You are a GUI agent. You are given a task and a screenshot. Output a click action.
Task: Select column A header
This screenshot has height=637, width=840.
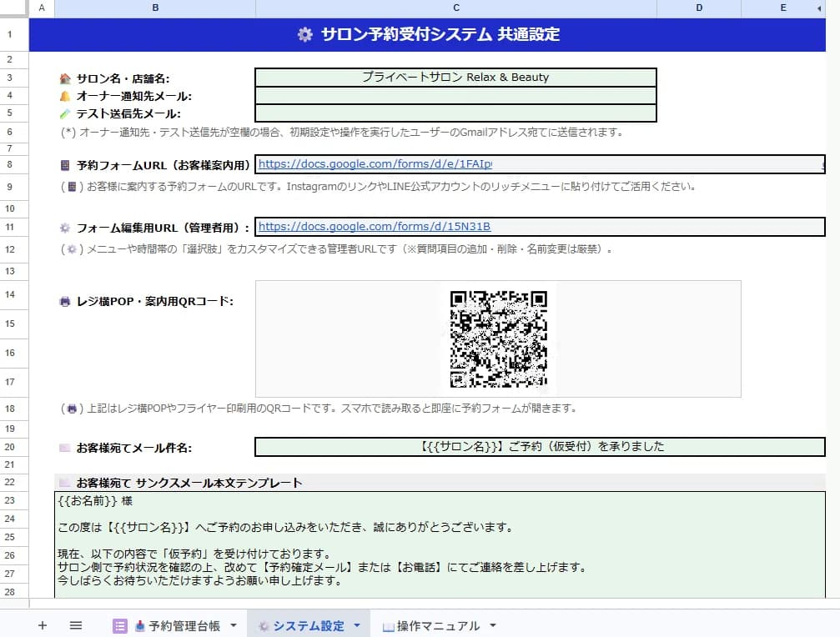click(42, 8)
